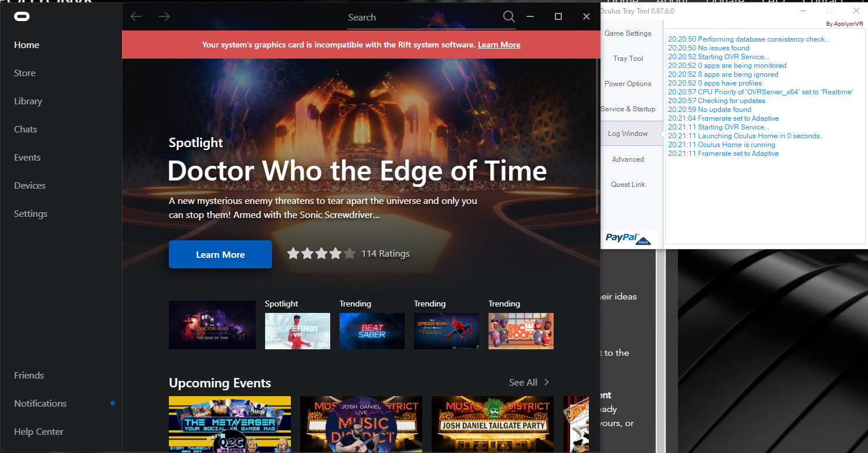Open Notifications in the sidebar
868x453 pixels.
(40, 404)
